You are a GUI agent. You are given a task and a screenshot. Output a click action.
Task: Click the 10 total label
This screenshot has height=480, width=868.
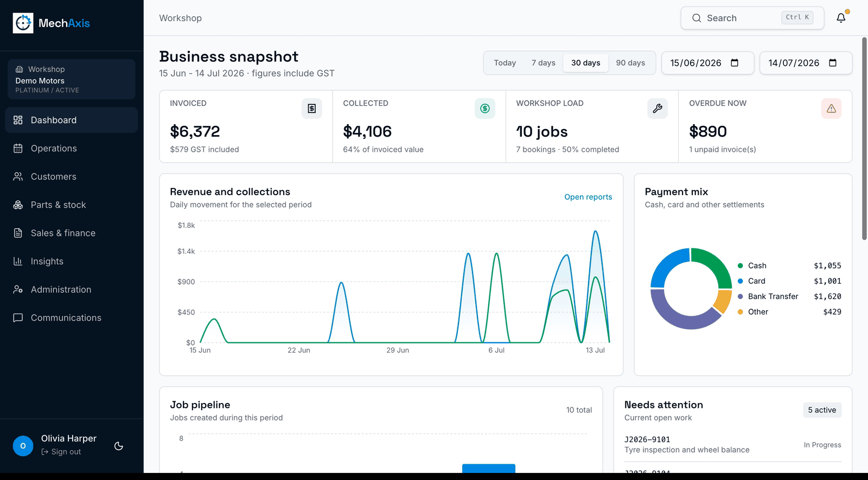click(x=579, y=410)
